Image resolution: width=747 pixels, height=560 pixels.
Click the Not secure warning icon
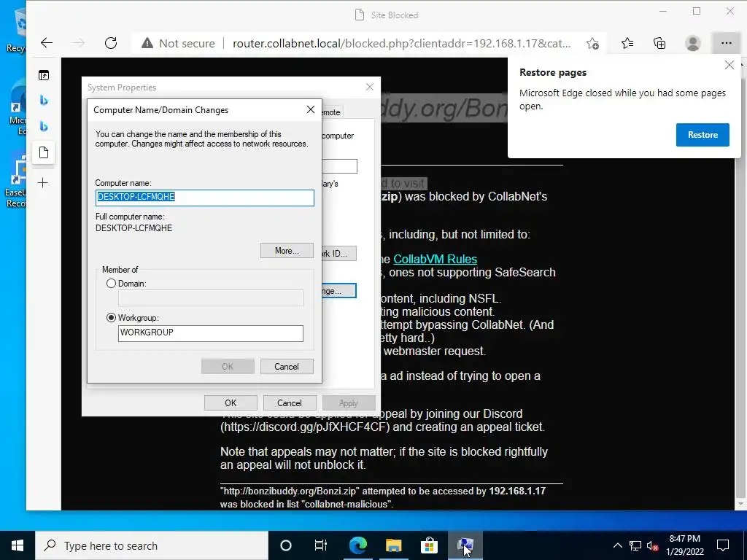tap(147, 43)
